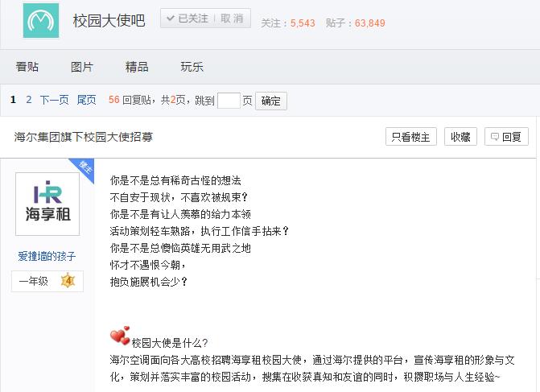The image size is (540, 392).
Task: Go to page 2 of replies
Action: click(29, 100)
